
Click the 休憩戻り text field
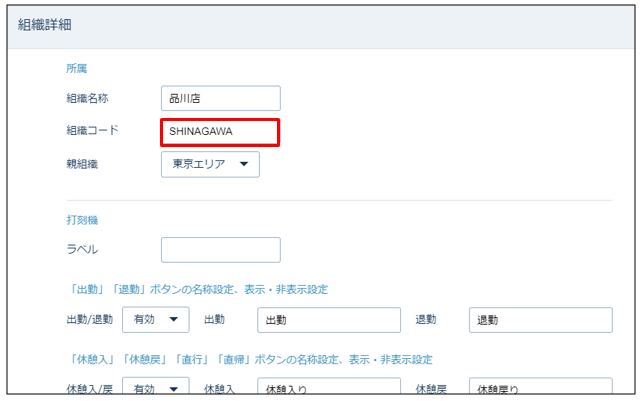coord(540,388)
